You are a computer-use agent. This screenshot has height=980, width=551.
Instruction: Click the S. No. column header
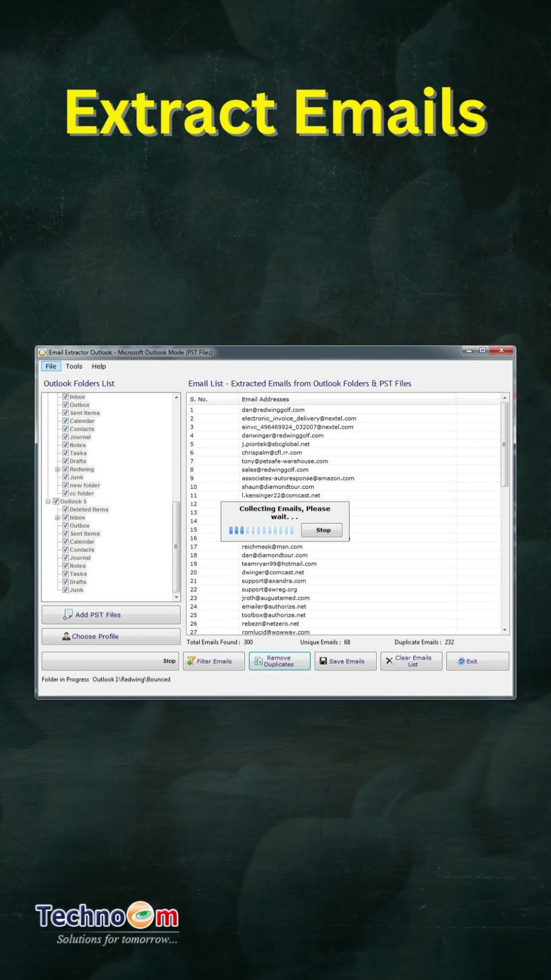tap(212, 399)
